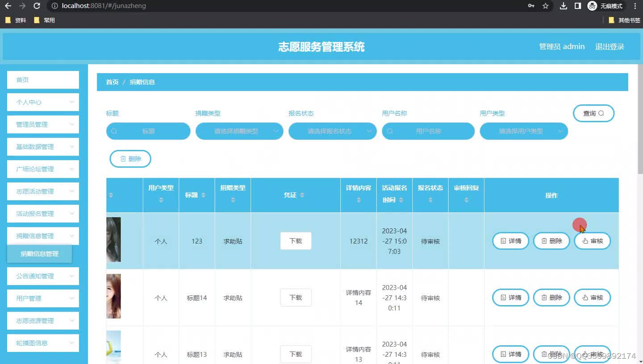This screenshot has height=364, width=643.
Task: Open the 请选择报名状态 dropdown
Action: (333, 131)
